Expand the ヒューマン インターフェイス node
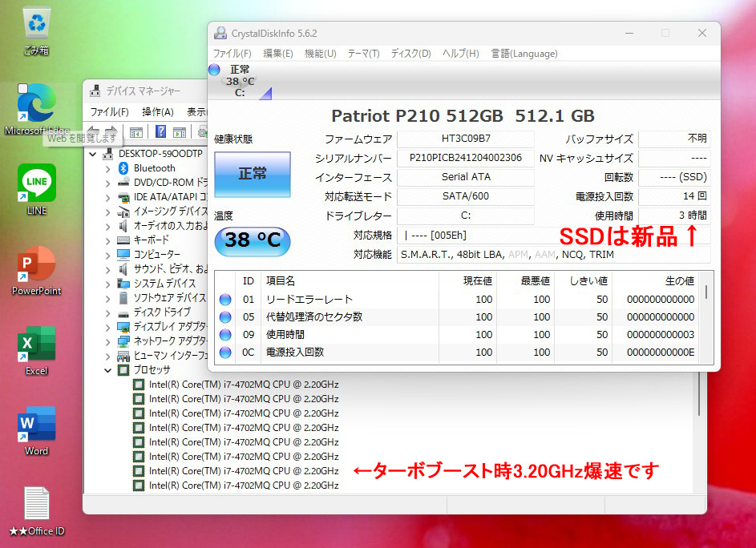The width and height of the screenshot is (756, 548). (x=108, y=357)
